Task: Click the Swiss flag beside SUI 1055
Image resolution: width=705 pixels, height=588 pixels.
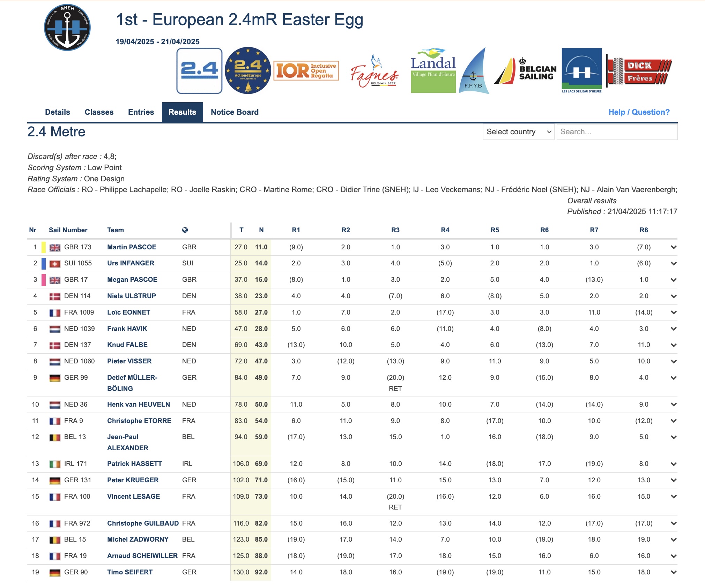Action: 55,264
